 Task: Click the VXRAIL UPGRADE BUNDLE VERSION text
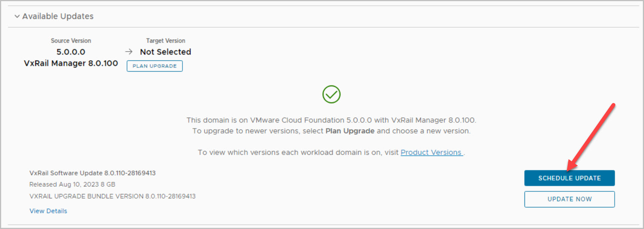[112, 196]
